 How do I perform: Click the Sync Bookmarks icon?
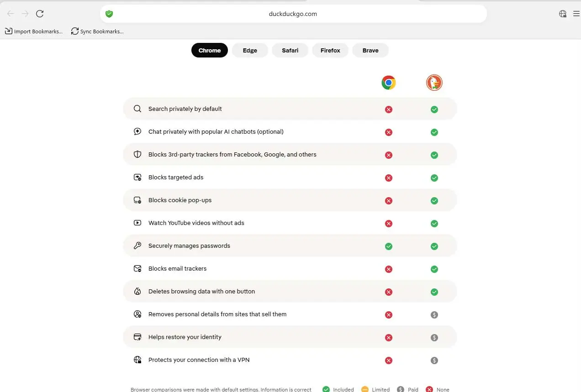pyautogui.click(x=75, y=31)
